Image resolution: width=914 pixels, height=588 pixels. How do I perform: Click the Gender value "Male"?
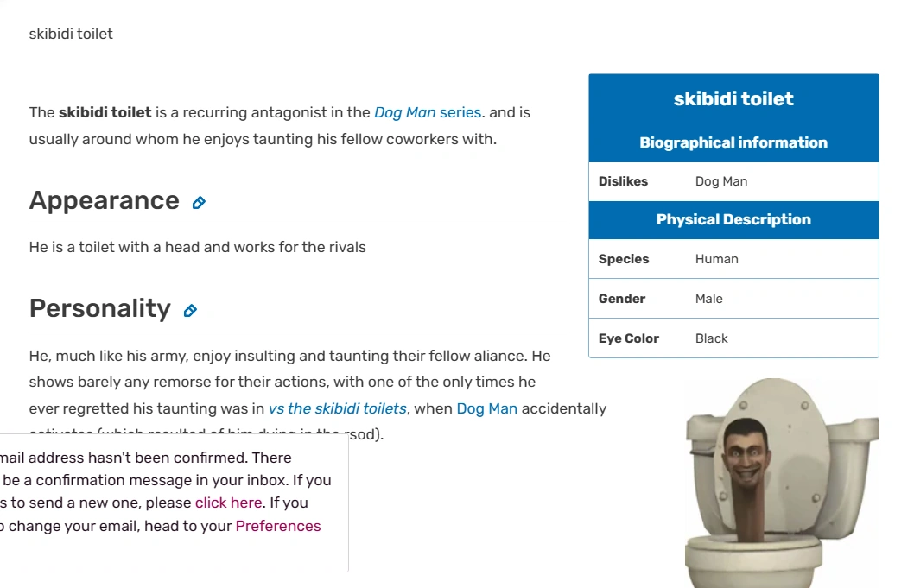pos(708,299)
